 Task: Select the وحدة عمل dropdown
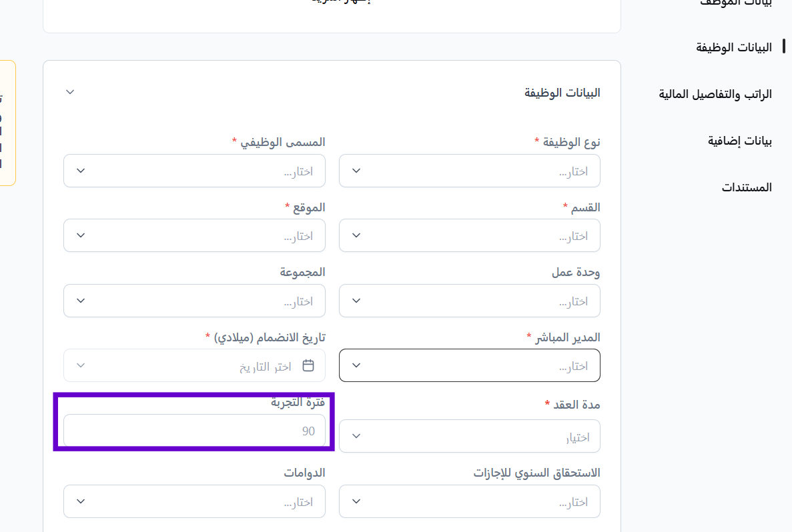tap(469, 301)
